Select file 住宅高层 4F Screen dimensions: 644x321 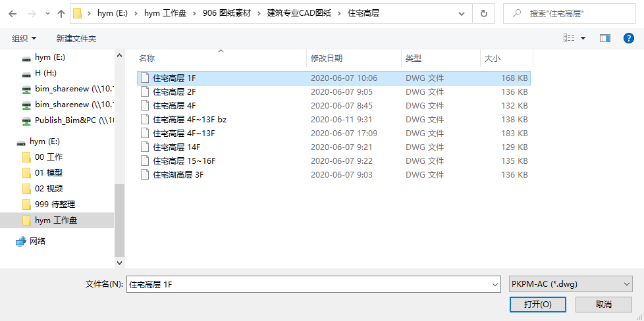[333, 105]
